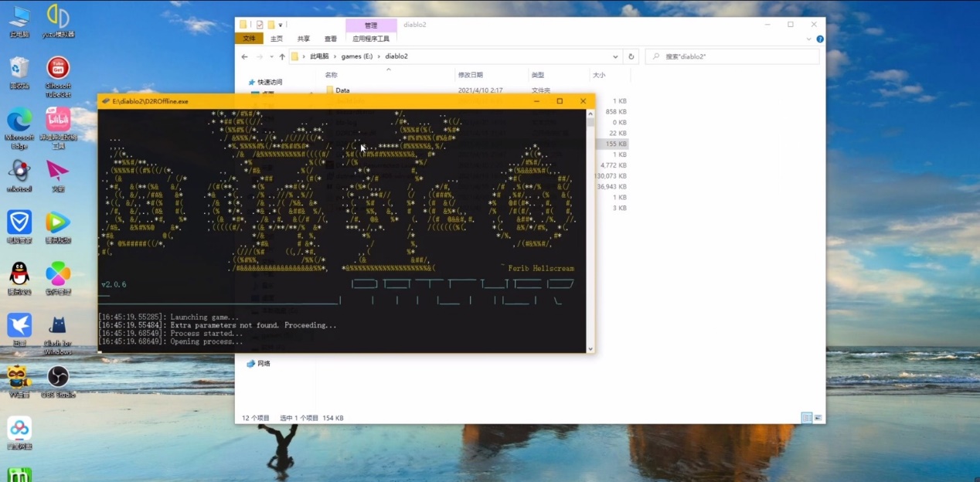Minimize the D2ROffline console window
Screen dimensions: 980x482
point(536,101)
